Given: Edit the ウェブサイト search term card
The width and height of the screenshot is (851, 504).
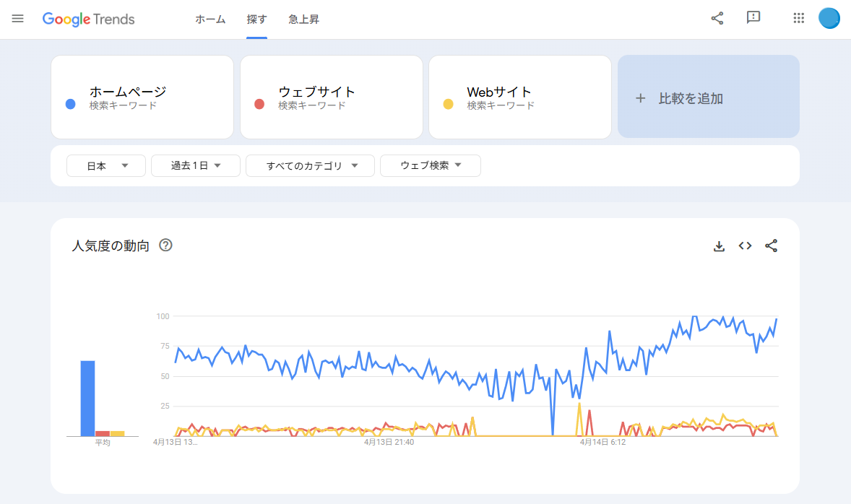Looking at the screenshot, I should 331,97.
